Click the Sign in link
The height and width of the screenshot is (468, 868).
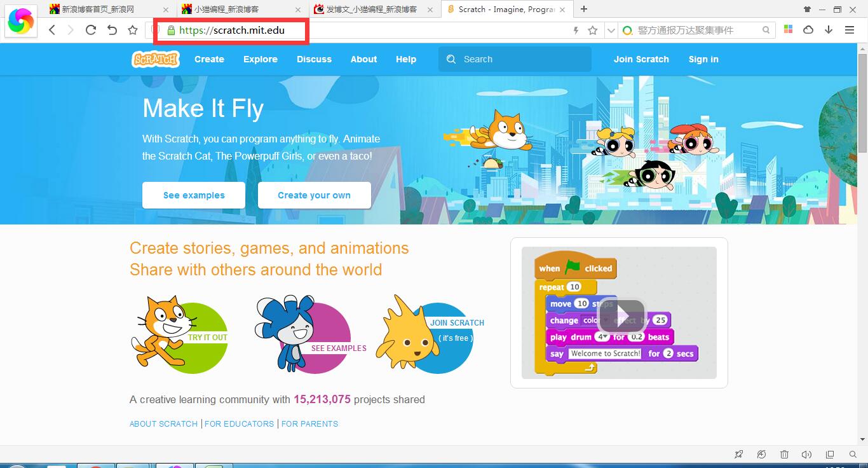[x=703, y=59]
